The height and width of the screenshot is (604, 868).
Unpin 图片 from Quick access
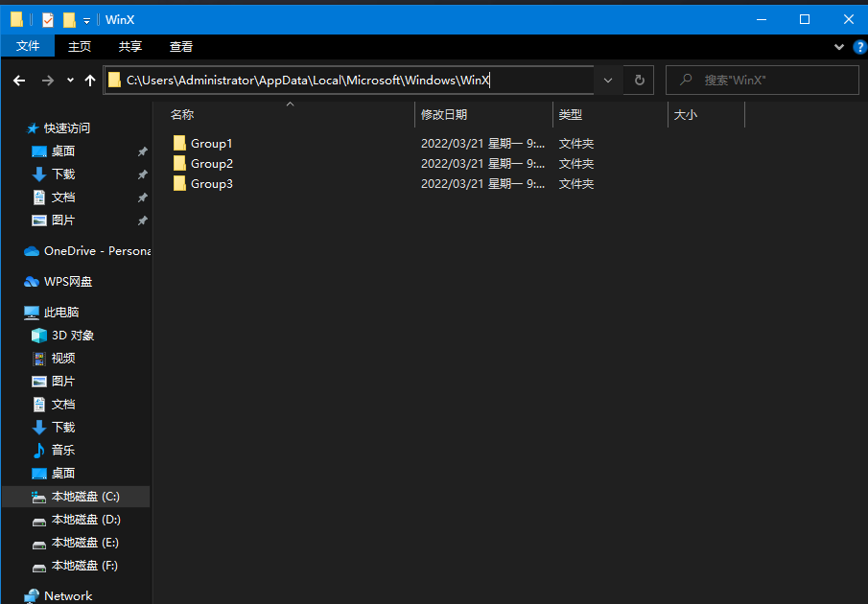(x=142, y=220)
